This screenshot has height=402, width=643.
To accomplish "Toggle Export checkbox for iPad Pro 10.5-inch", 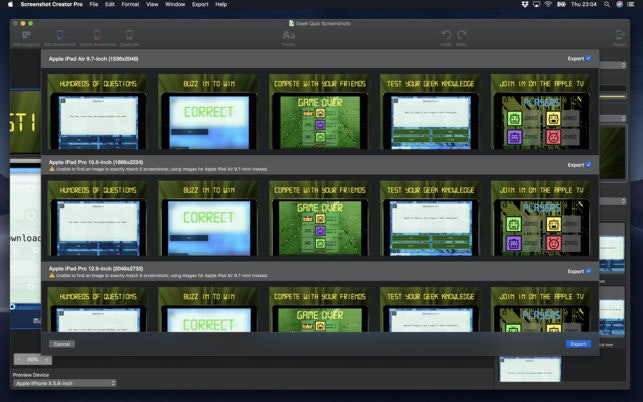I will coord(588,164).
